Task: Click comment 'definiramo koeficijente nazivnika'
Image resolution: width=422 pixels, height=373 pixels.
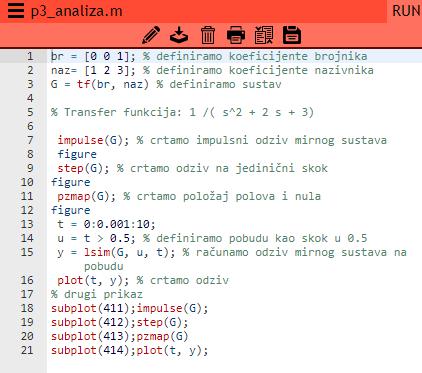Action: pyautogui.click(x=265, y=70)
